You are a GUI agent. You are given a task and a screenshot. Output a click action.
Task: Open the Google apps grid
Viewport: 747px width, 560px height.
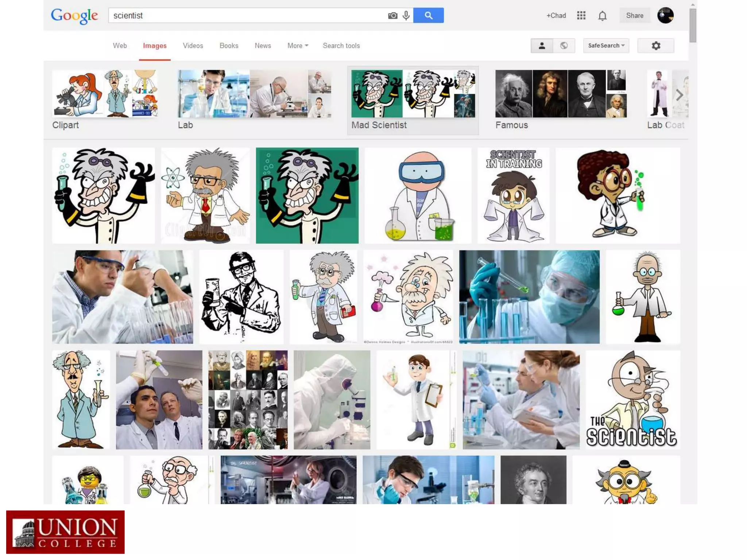point(581,16)
